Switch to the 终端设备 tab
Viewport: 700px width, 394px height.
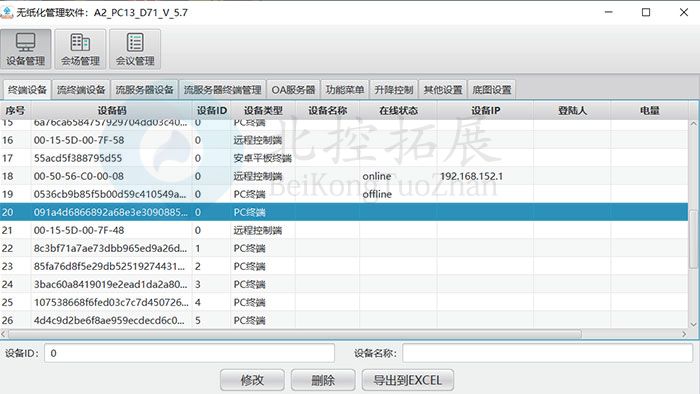tap(27, 90)
